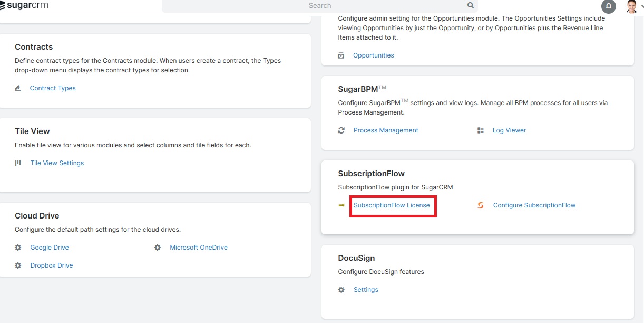Open the SubscriptionFlow License page
Image resolution: width=644 pixels, height=323 pixels.
393,205
